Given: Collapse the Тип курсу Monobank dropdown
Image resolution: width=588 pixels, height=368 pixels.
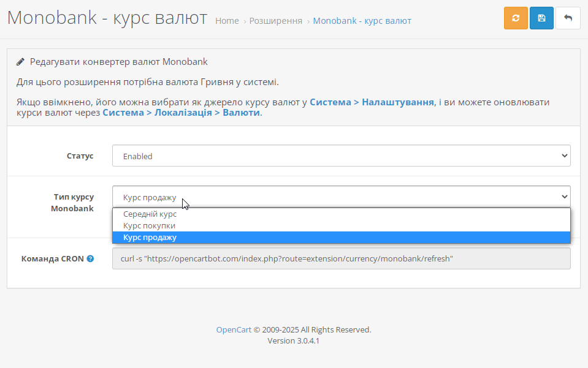Looking at the screenshot, I should pos(342,197).
